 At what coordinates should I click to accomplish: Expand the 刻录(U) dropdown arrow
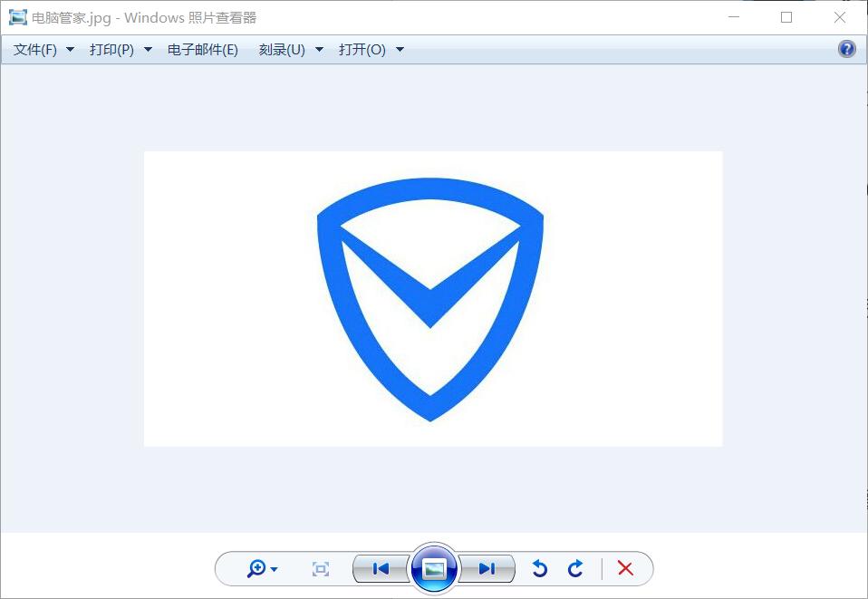click(317, 50)
